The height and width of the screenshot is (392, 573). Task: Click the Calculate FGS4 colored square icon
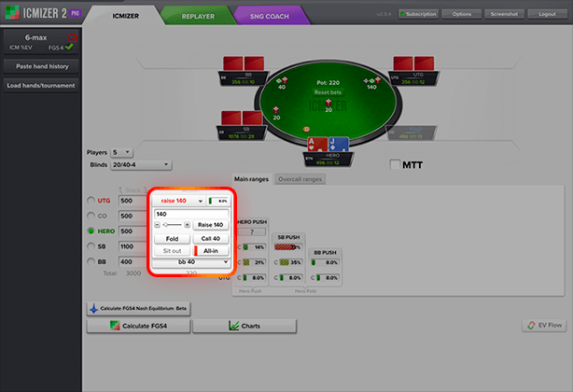click(115, 326)
